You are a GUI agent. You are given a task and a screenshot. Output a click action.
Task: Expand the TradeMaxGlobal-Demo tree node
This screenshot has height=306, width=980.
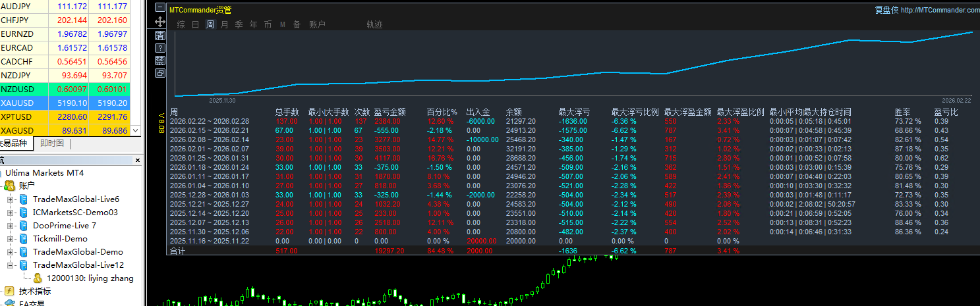(11, 252)
